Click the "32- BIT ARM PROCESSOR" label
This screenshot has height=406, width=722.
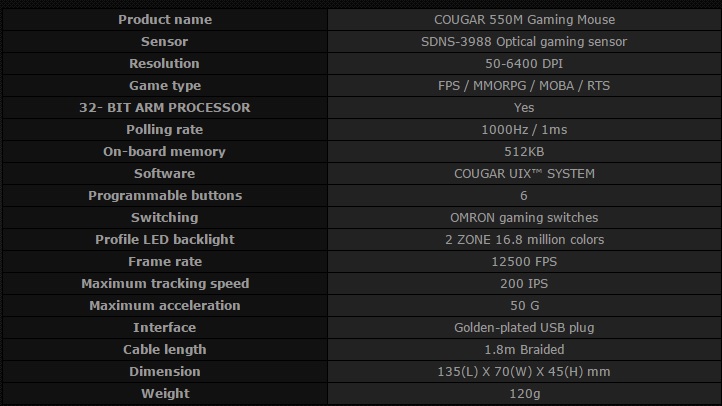pyautogui.click(x=165, y=108)
